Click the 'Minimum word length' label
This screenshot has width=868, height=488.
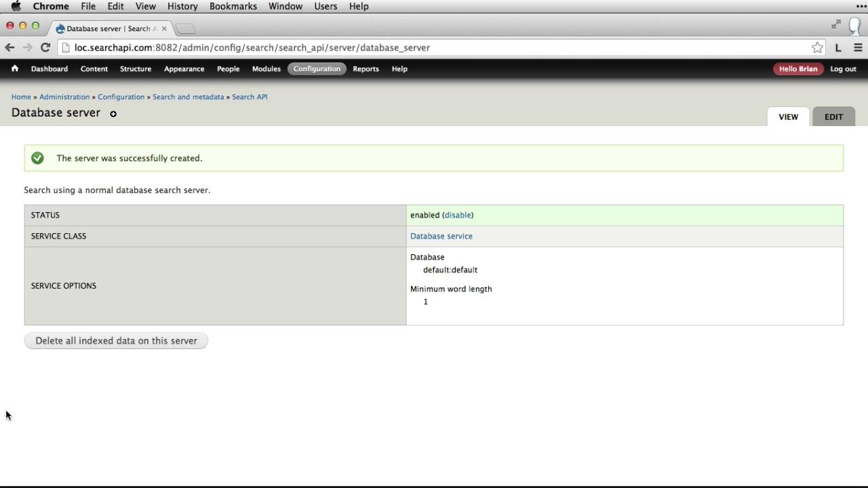coord(451,289)
